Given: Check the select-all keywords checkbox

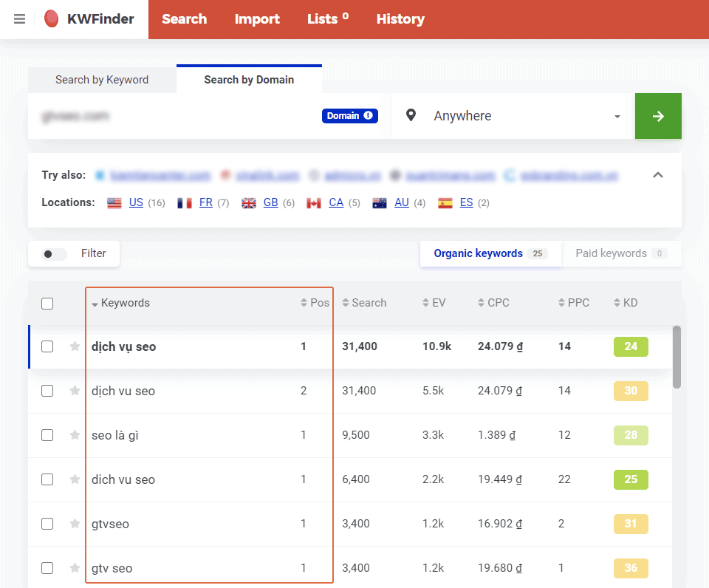Looking at the screenshot, I should (x=47, y=303).
